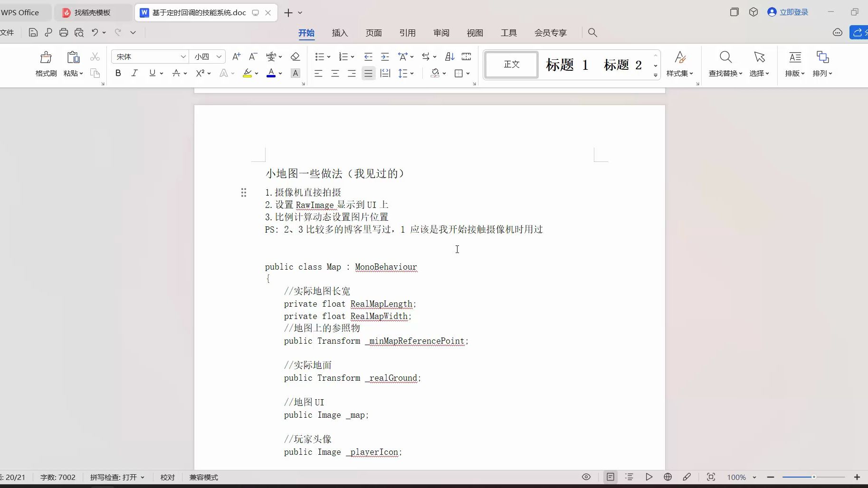The width and height of the screenshot is (868, 488).
Task: Open the font name dropdown showing 宋体
Action: point(183,56)
